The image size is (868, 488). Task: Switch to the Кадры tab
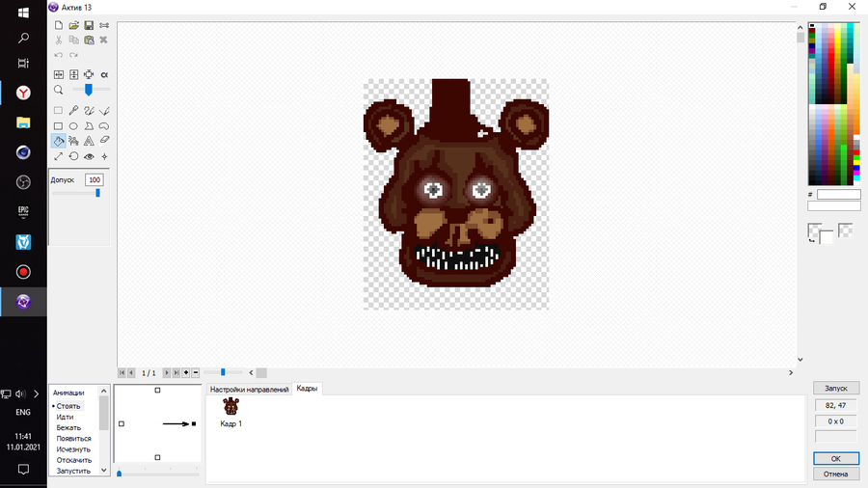click(307, 389)
